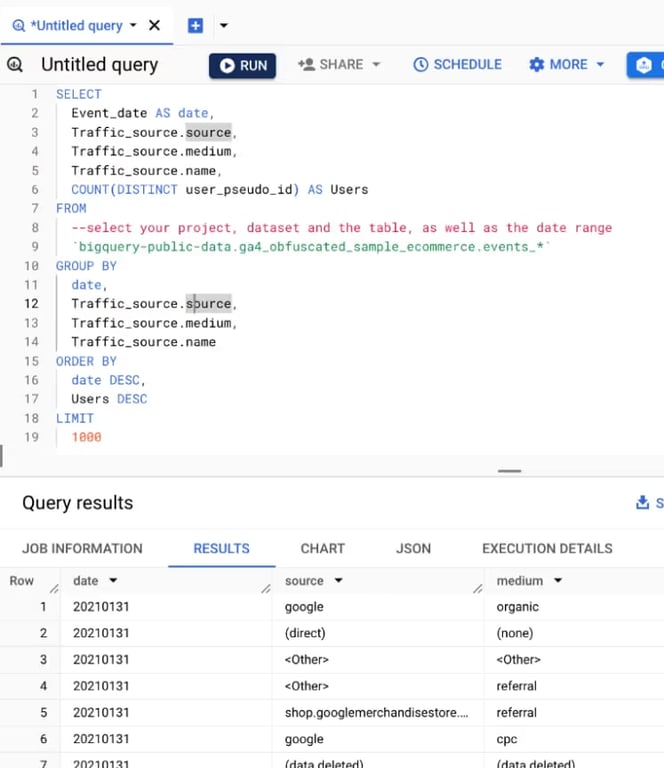The image size is (664, 768).
Task: Open the CHART tab
Action: [x=323, y=549]
